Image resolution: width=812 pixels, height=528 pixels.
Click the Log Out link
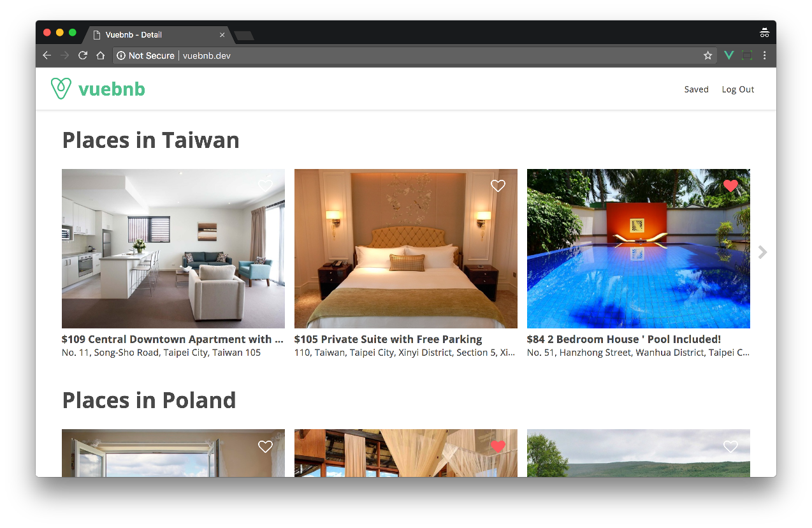(x=737, y=89)
